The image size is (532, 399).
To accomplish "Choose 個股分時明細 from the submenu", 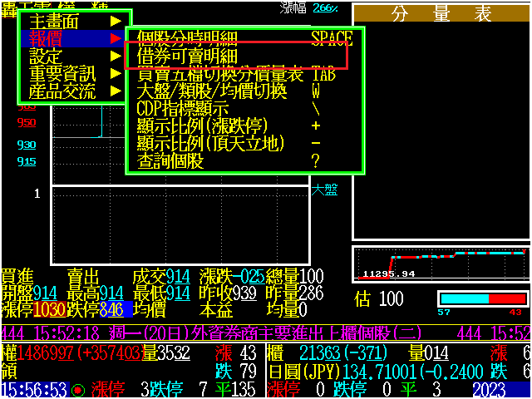I will [198, 38].
